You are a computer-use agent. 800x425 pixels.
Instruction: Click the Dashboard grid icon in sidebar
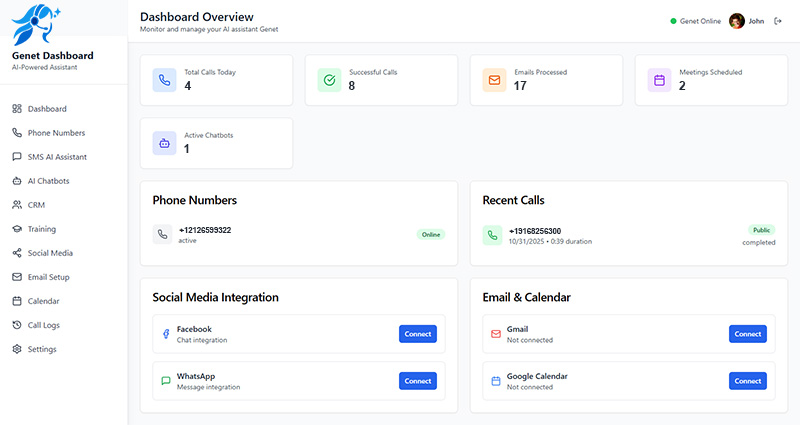(17, 109)
